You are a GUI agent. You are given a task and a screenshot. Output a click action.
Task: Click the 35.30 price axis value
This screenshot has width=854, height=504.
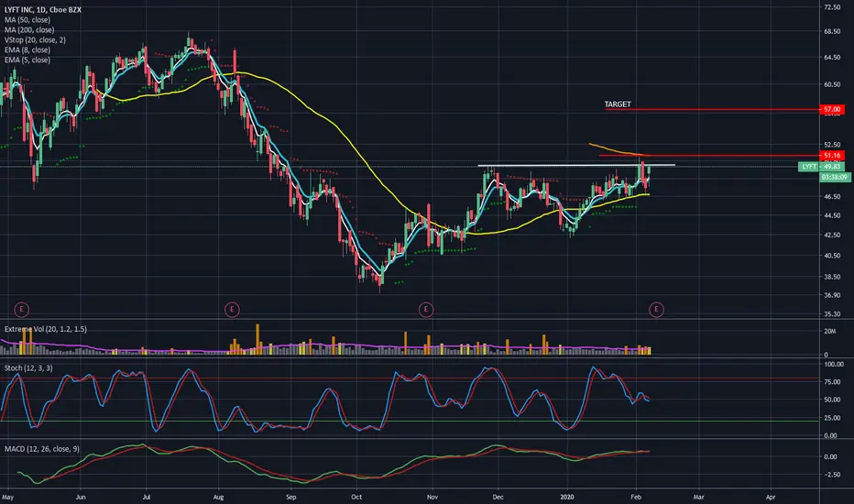[832, 314]
